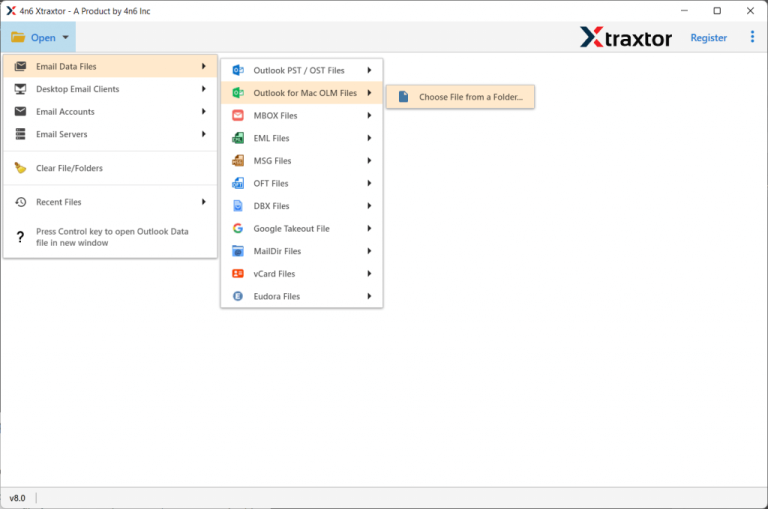Click the question mark help icon
The width and height of the screenshot is (768, 509).
[20, 237]
